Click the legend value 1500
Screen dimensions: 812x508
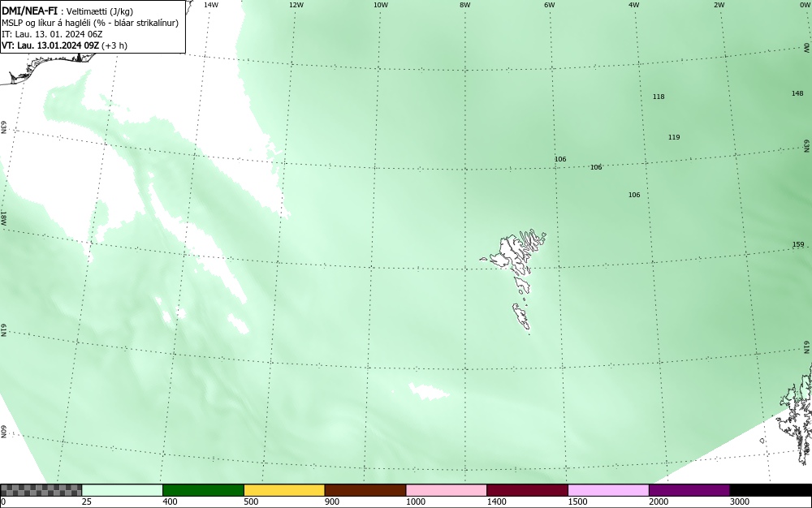click(578, 502)
